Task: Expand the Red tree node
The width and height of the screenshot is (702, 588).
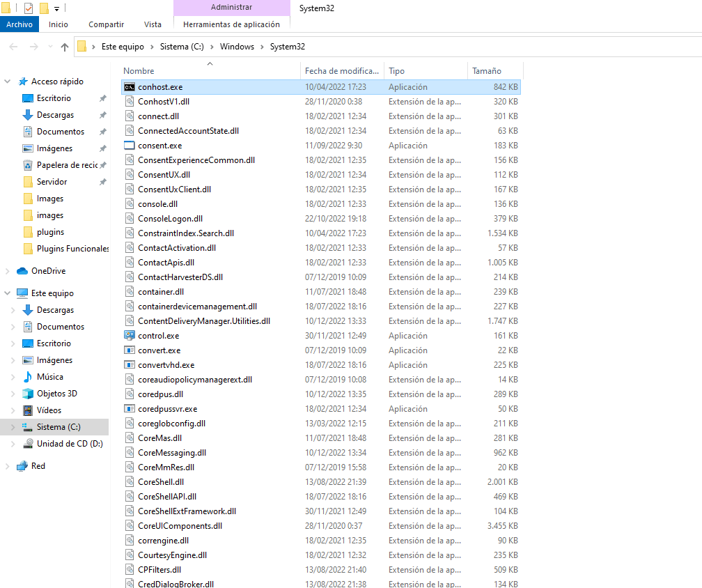Action: [x=7, y=466]
